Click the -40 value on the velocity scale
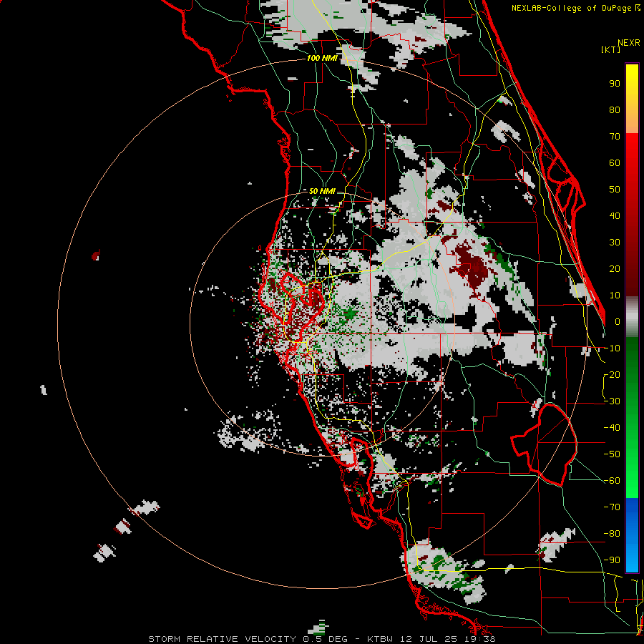Image resolution: width=644 pixels, height=644 pixels. coord(612,428)
